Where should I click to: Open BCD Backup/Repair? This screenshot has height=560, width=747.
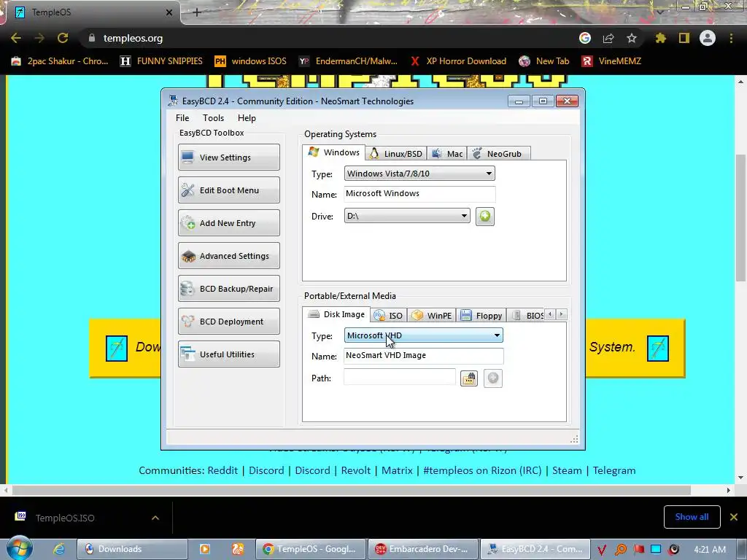coord(228,289)
